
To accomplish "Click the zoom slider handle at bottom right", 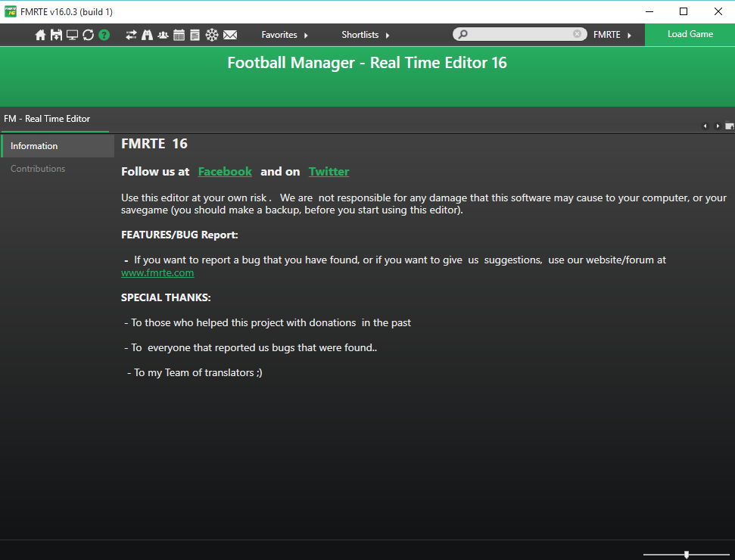I will [x=687, y=555].
